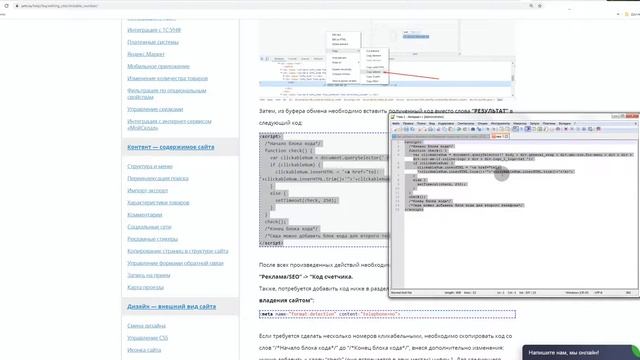The width and height of the screenshot is (640, 360).
Task: Open the zoom magnifier icon in address bar
Action: (x=531, y=6)
